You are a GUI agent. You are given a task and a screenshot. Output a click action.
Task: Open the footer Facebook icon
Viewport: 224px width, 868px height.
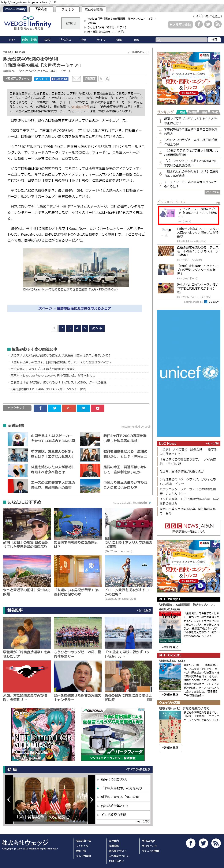pos(191,843)
